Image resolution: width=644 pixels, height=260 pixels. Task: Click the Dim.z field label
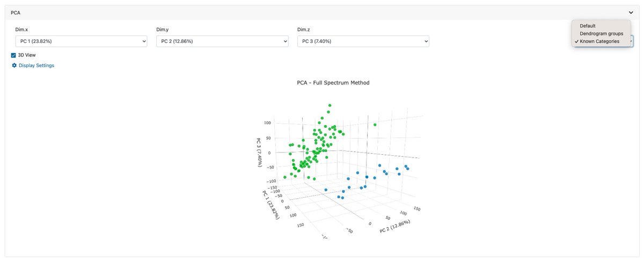coord(303,29)
